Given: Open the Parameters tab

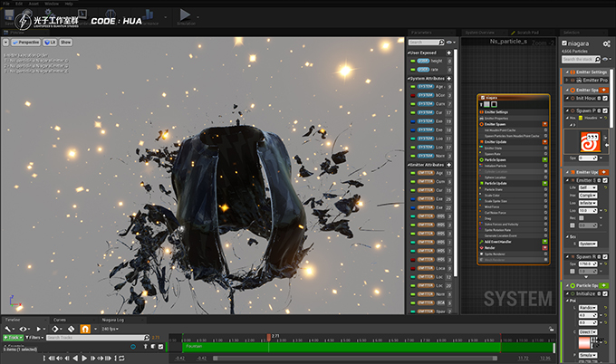Looking at the screenshot, I should point(421,33).
